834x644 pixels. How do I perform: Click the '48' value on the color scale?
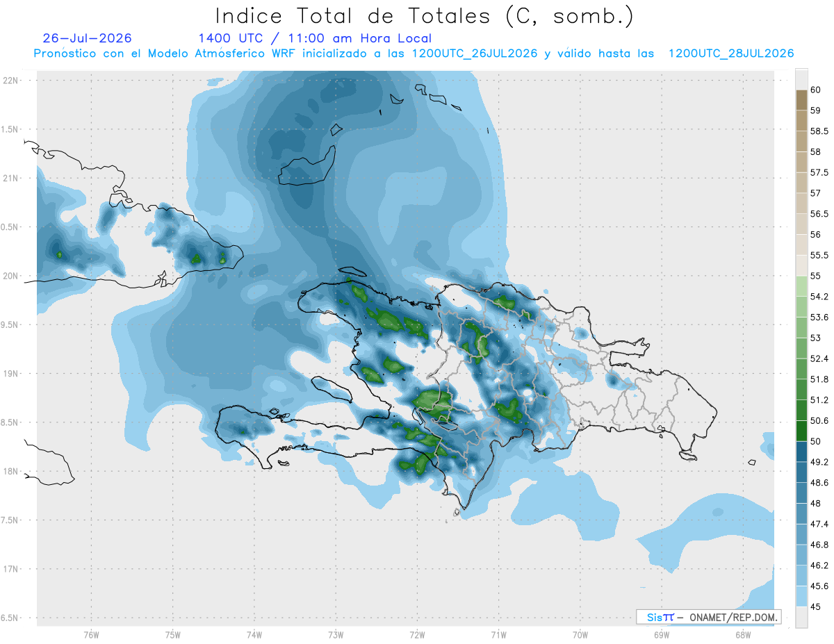(816, 504)
